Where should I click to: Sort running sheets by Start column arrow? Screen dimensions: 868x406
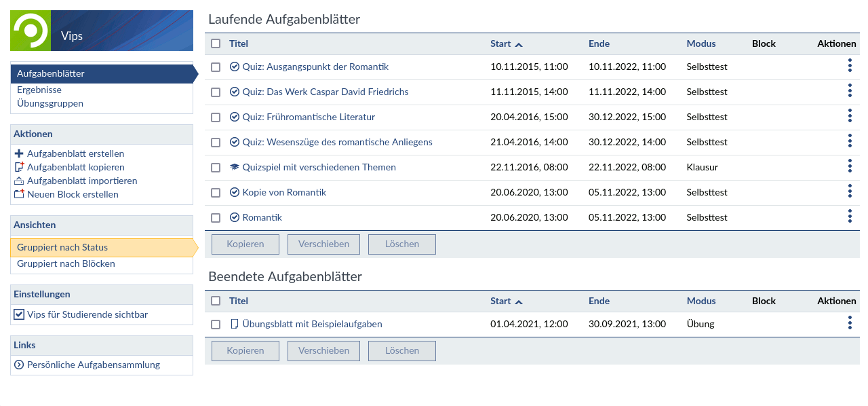tap(519, 44)
